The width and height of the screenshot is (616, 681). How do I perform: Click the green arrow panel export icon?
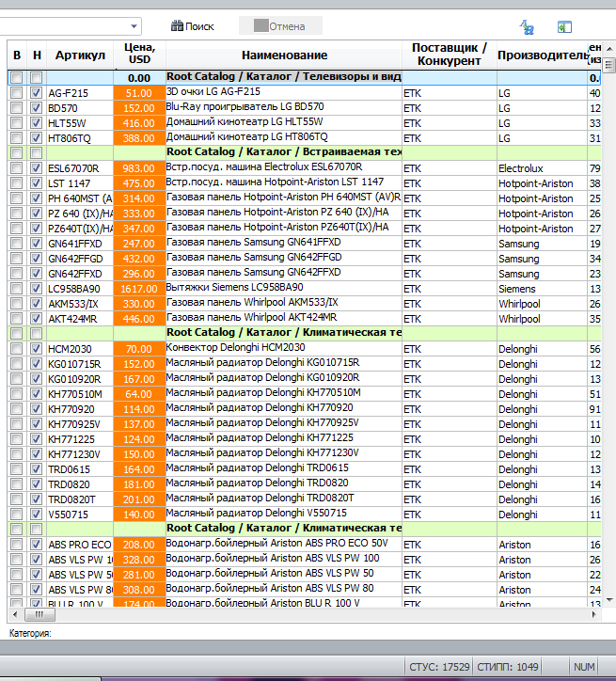(564, 27)
